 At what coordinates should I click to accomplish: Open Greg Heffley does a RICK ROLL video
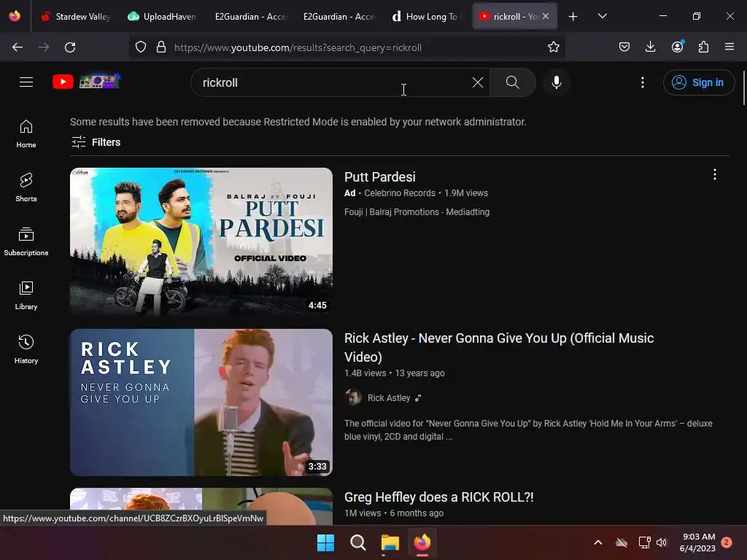[x=438, y=497]
